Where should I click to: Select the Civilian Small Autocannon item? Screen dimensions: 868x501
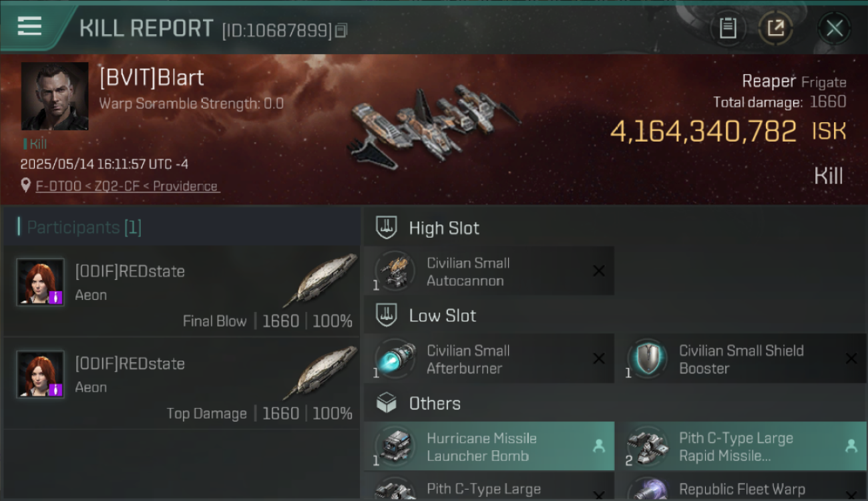[x=489, y=271]
